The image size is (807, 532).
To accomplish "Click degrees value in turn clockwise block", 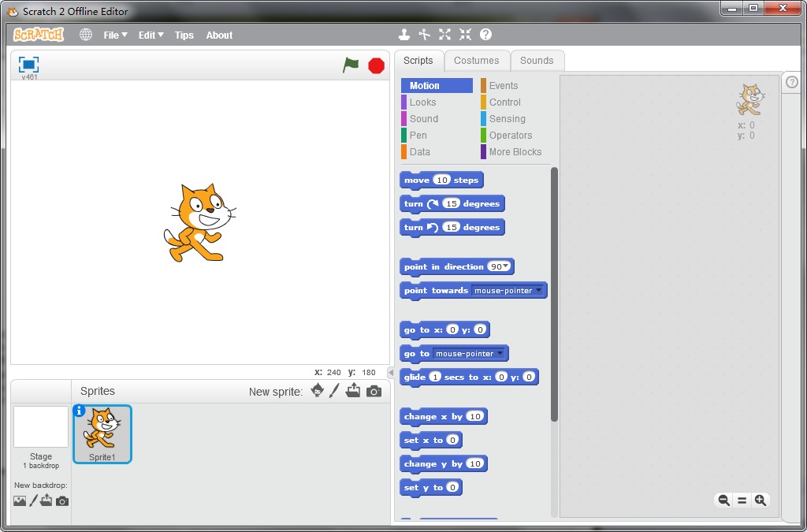I will pyautogui.click(x=452, y=203).
